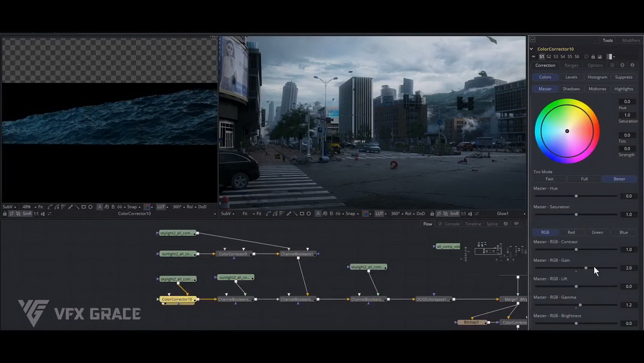Toggle SmR in right viewer toolbar

[454, 213]
